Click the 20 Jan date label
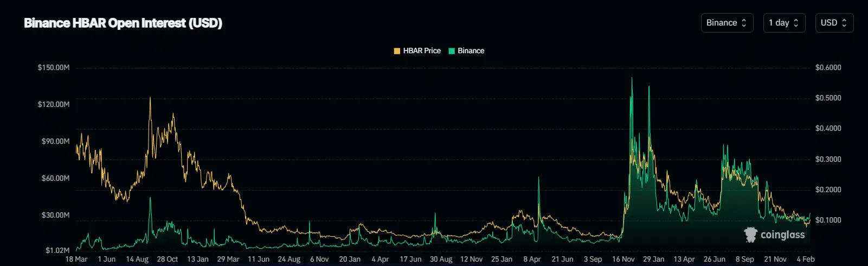Viewport: 868px width, 266px height. pyautogui.click(x=350, y=259)
